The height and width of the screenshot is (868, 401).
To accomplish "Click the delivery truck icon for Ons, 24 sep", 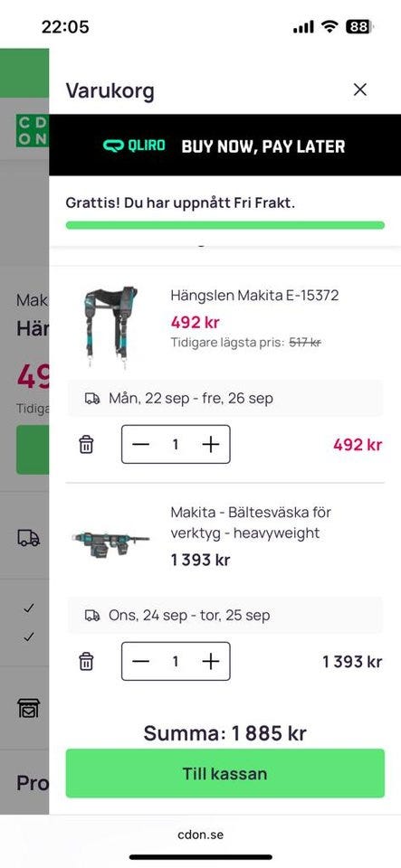I will [92, 615].
